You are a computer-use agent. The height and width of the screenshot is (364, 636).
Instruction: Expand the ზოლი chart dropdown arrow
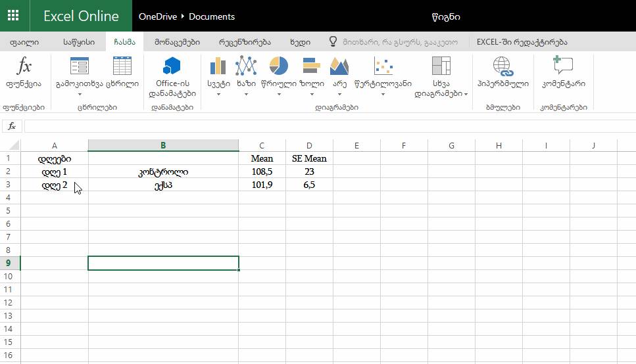[312, 95]
